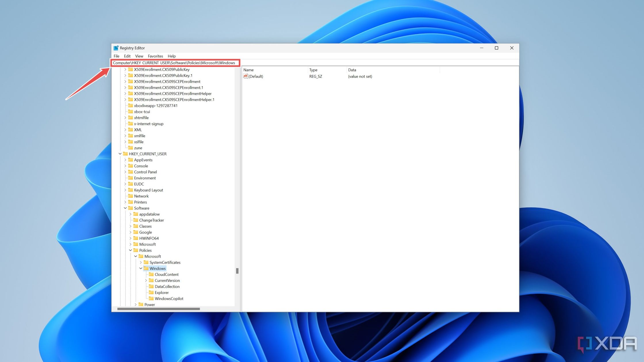The height and width of the screenshot is (362, 644).
Task: Open the View menu
Action: (x=139, y=56)
